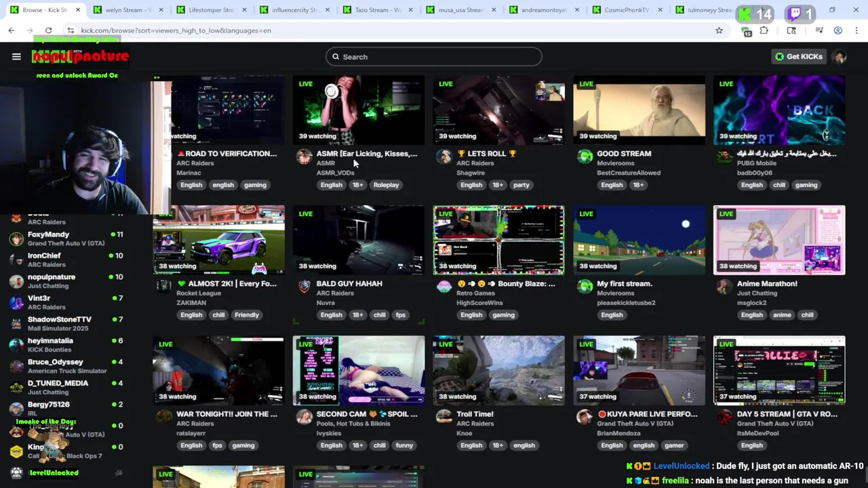
Task: Open the BALD GUY HAHAH stream title
Action: click(x=349, y=284)
